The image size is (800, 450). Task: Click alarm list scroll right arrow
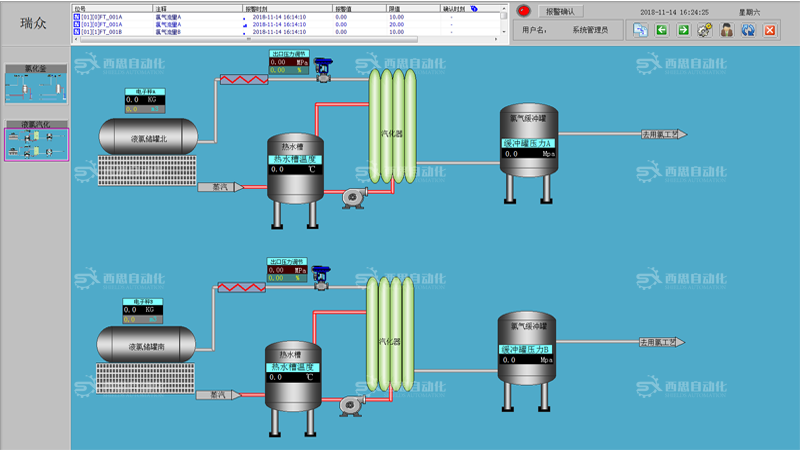pos(496,39)
